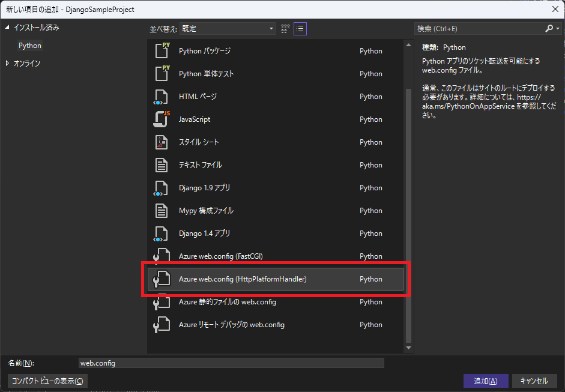Select the Mypy 構成ファイル icon

(162, 211)
